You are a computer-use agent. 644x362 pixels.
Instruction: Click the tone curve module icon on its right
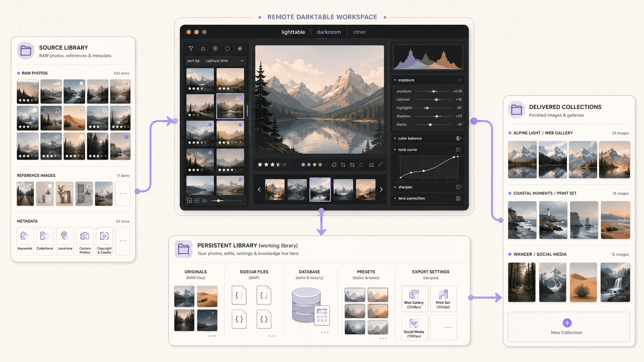coord(458,150)
